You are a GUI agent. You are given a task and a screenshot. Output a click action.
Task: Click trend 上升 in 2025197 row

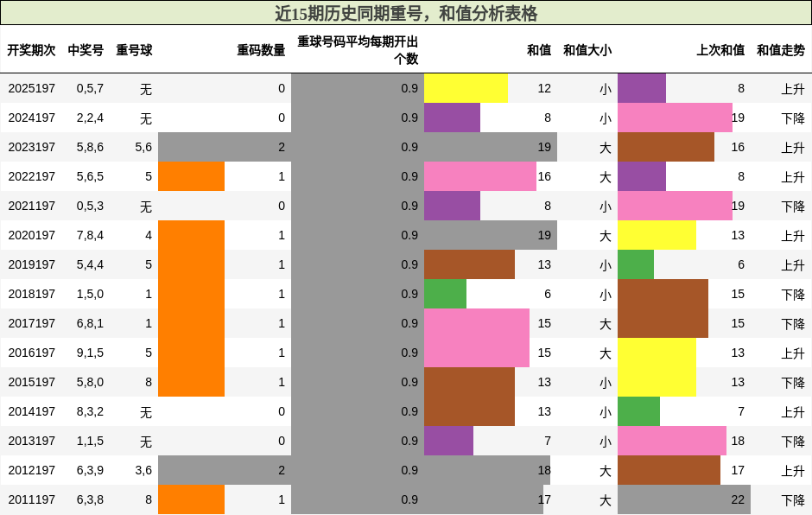click(x=793, y=89)
